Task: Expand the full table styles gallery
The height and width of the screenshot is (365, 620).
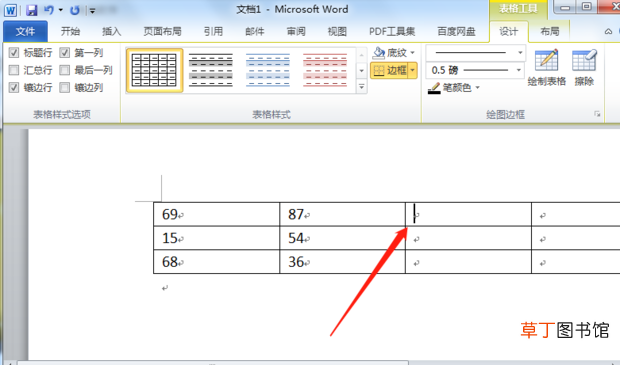Action: coord(361,86)
